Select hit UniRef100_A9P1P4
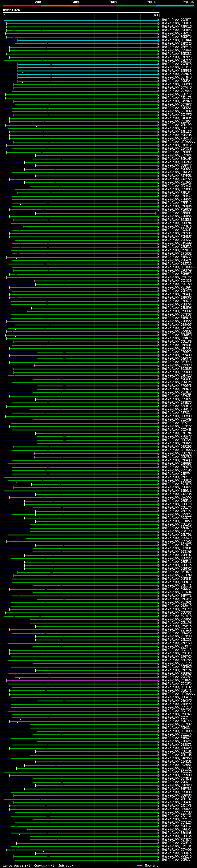Viewport: 197px width, 868px height. point(177,192)
